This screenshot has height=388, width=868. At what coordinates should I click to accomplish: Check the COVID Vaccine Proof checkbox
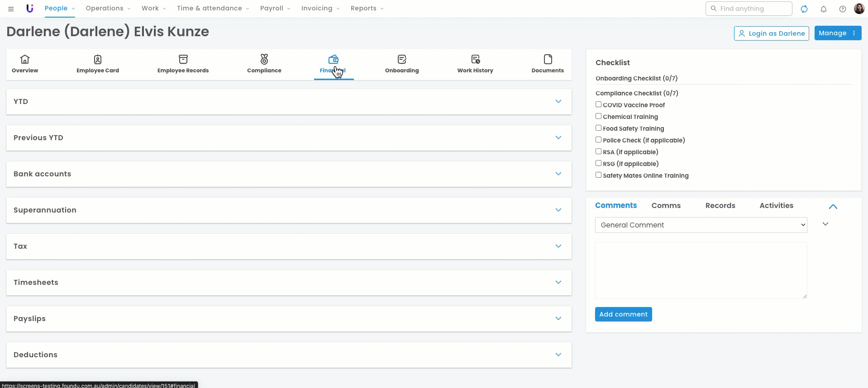598,104
